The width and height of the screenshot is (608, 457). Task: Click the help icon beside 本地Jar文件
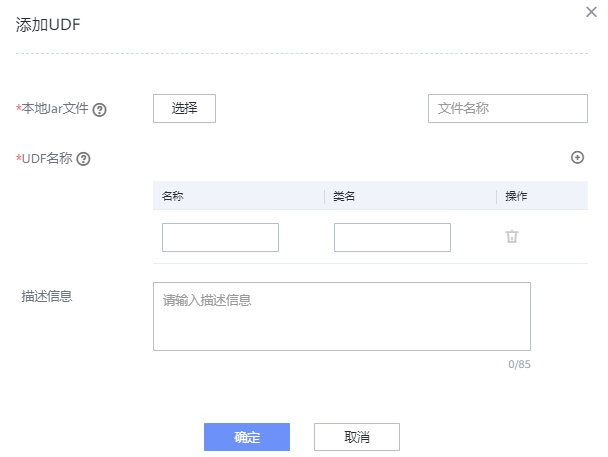[100, 110]
